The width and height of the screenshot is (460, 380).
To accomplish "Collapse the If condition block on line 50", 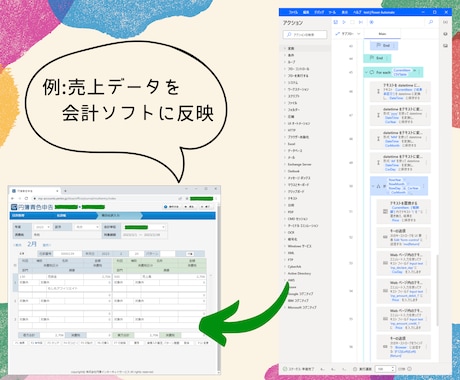I will tap(373, 186).
